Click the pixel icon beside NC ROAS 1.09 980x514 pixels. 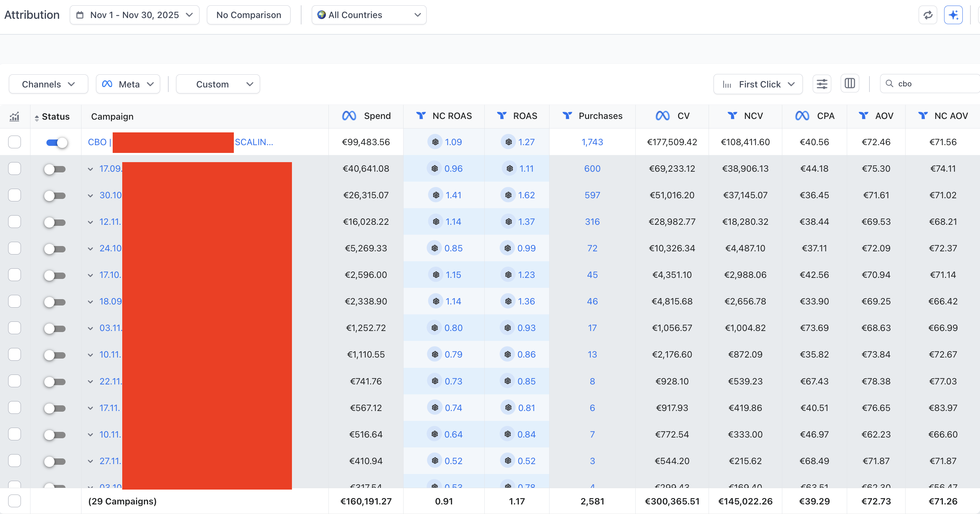(435, 142)
